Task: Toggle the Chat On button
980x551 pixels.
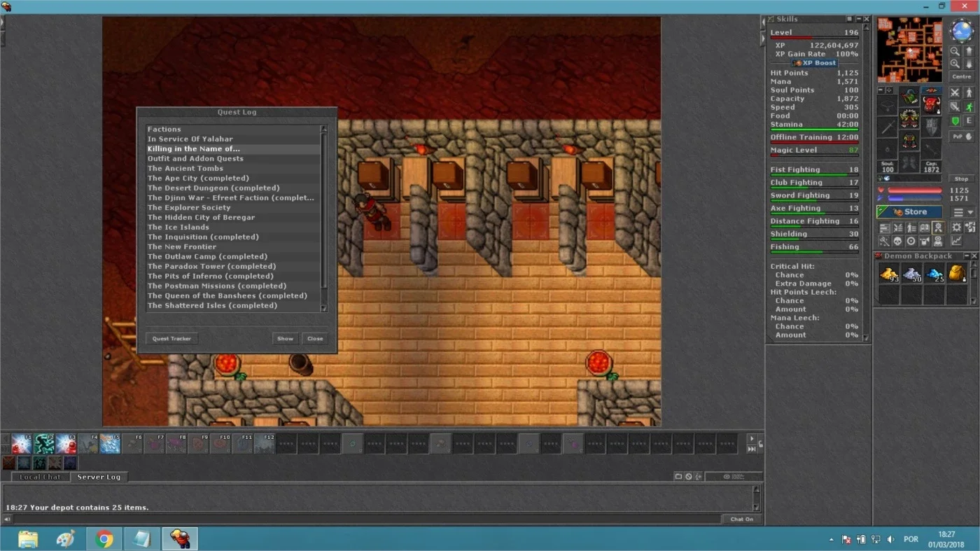Action: pos(741,519)
